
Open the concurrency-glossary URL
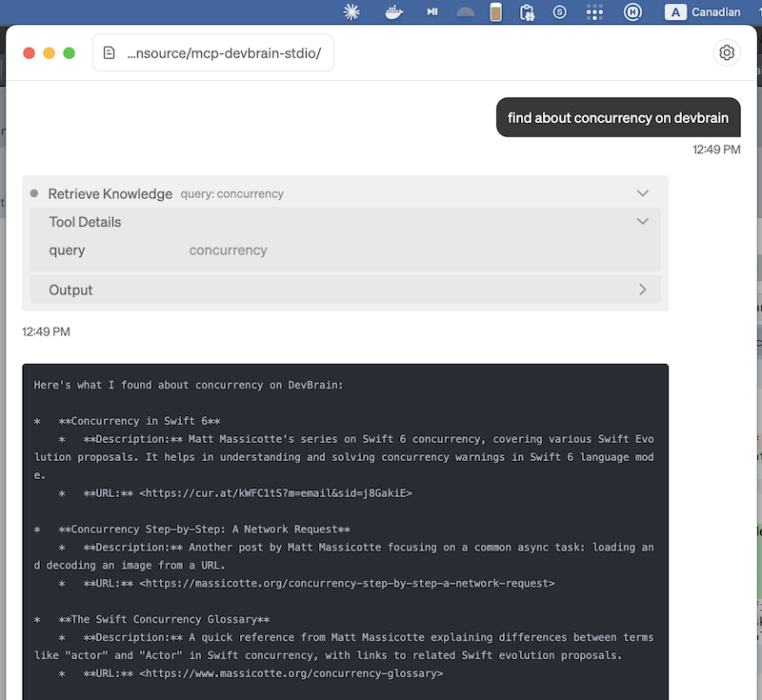click(291, 673)
